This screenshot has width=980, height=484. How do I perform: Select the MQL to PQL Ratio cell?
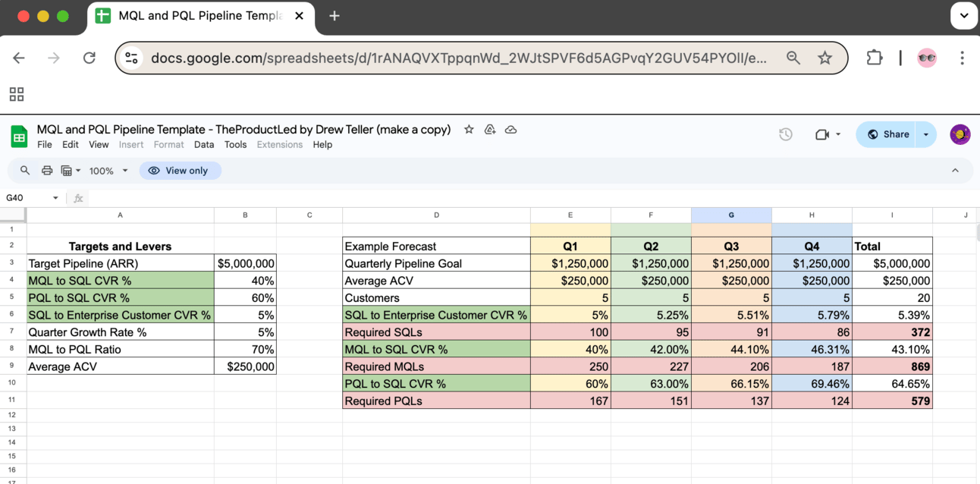(120, 350)
